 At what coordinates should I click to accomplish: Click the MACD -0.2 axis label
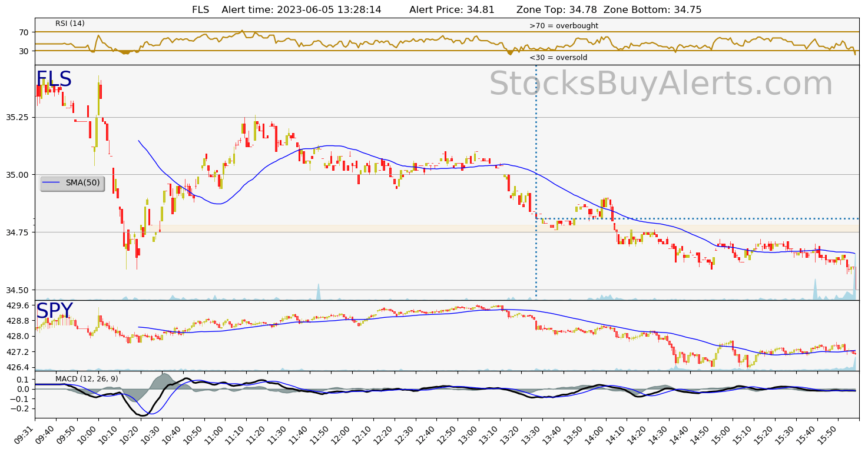[21, 408]
